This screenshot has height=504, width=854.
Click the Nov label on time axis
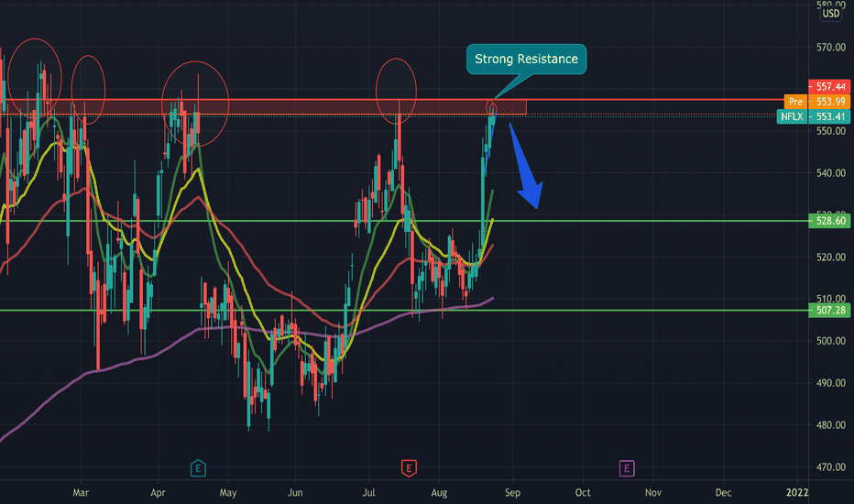(653, 493)
